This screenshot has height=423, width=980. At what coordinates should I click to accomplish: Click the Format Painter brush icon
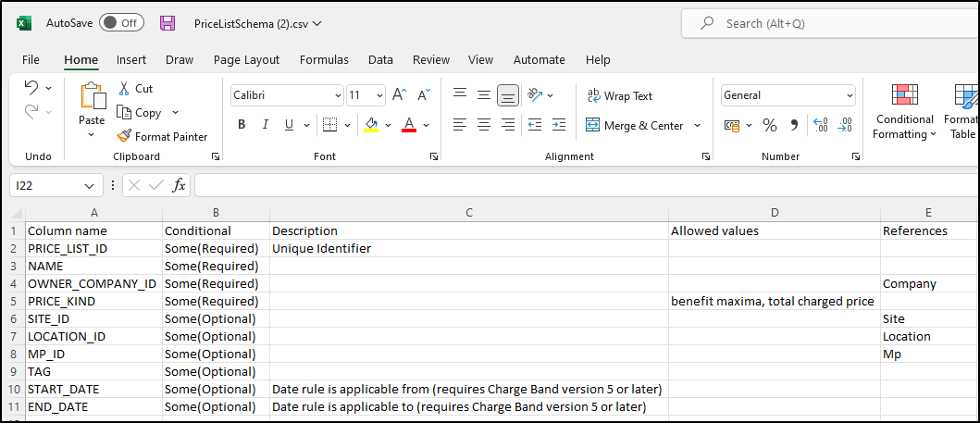[125, 136]
